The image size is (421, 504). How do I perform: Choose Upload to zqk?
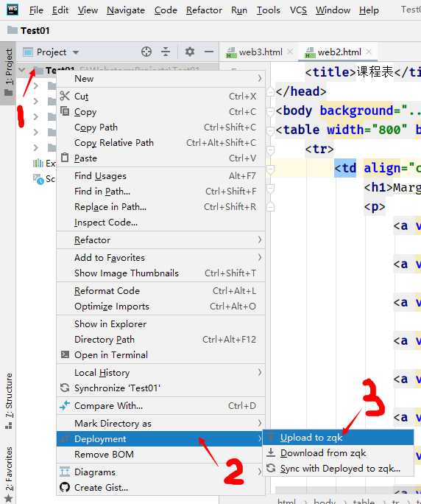click(338, 438)
